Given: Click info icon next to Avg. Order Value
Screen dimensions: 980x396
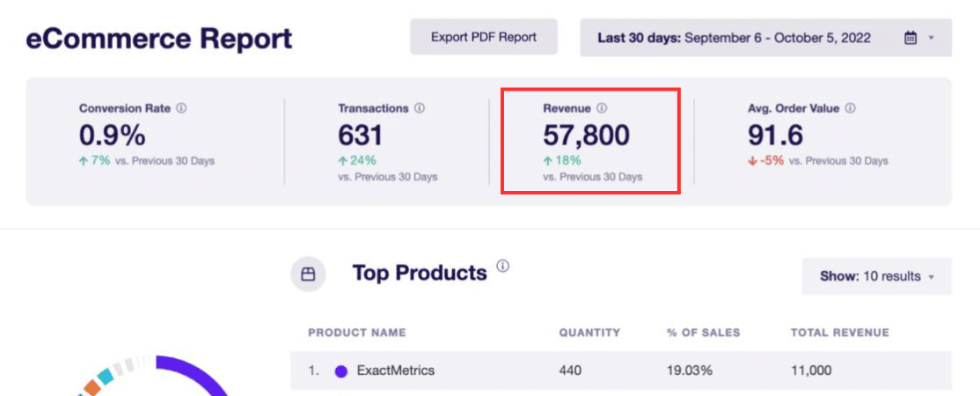Looking at the screenshot, I should 850,107.
